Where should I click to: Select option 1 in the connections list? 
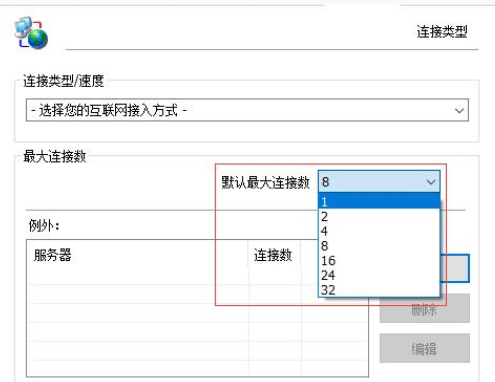pyautogui.click(x=379, y=202)
